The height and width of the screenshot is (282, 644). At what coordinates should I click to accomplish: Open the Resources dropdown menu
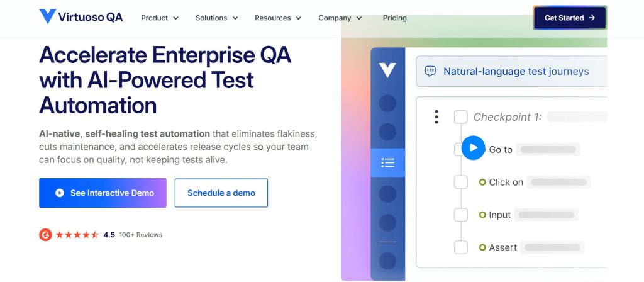click(x=278, y=18)
